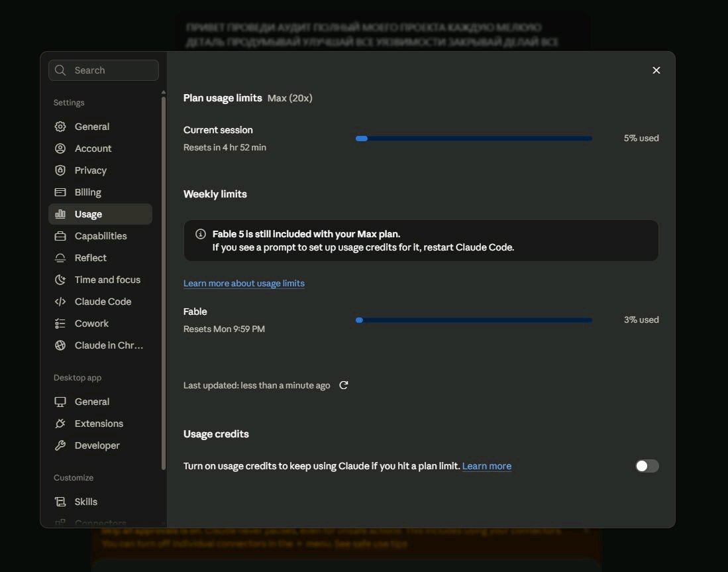Select the Capabilities menu item
The image size is (728, 572).
(x=100, y=235)
